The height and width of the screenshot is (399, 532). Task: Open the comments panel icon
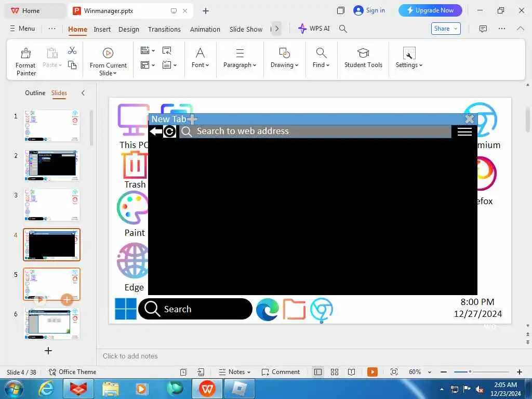483,29
